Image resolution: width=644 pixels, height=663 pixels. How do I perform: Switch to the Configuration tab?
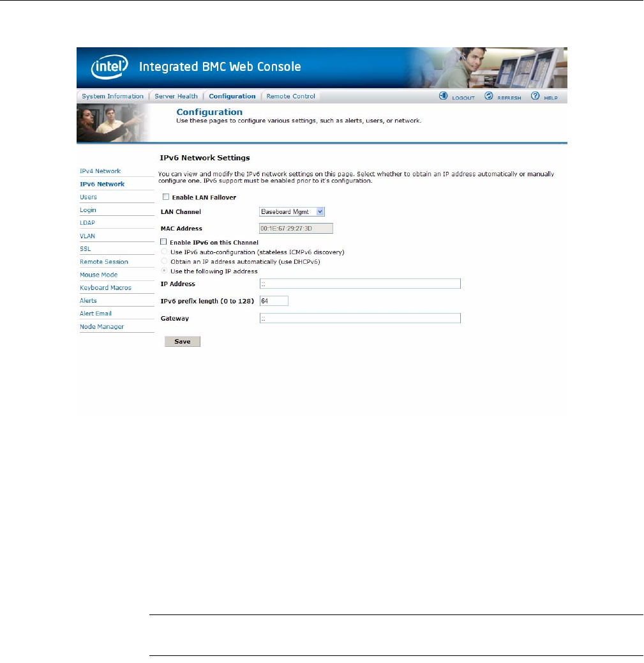point(232,96)
